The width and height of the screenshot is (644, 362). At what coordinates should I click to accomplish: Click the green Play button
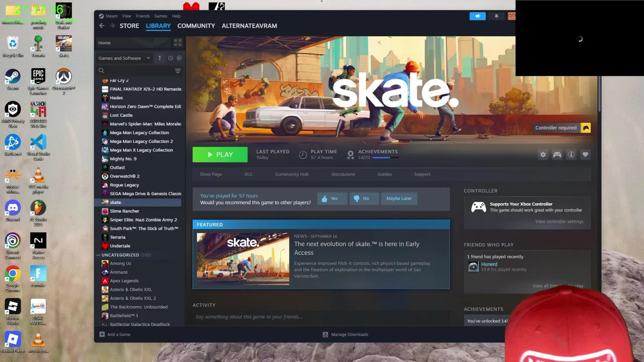(220, 155)
